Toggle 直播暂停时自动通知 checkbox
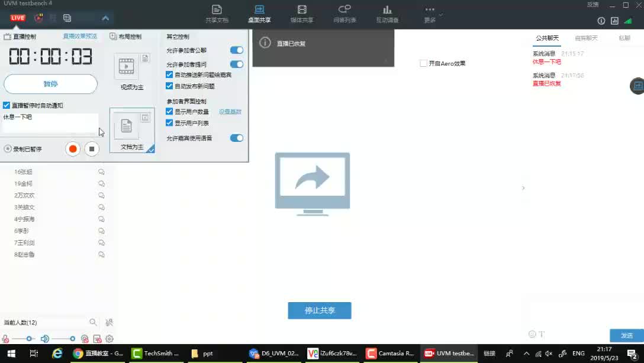Image resolution: width=644 pixels, height=363 pixels. coord(6,105)
